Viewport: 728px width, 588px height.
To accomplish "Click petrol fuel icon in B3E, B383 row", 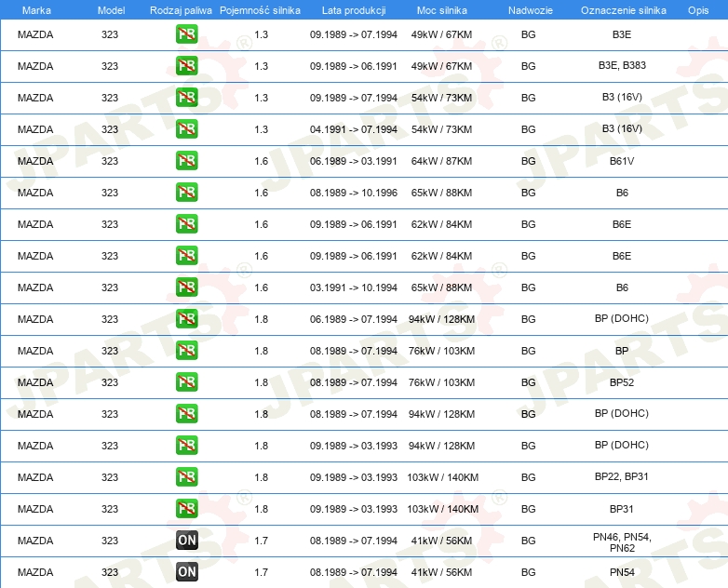I will [186, 65].
